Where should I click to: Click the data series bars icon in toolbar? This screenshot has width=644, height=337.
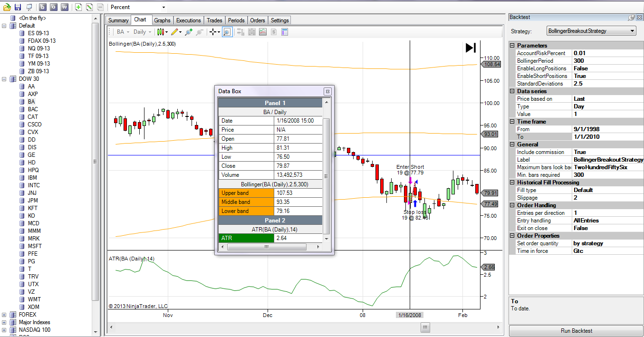click(251, 32)
